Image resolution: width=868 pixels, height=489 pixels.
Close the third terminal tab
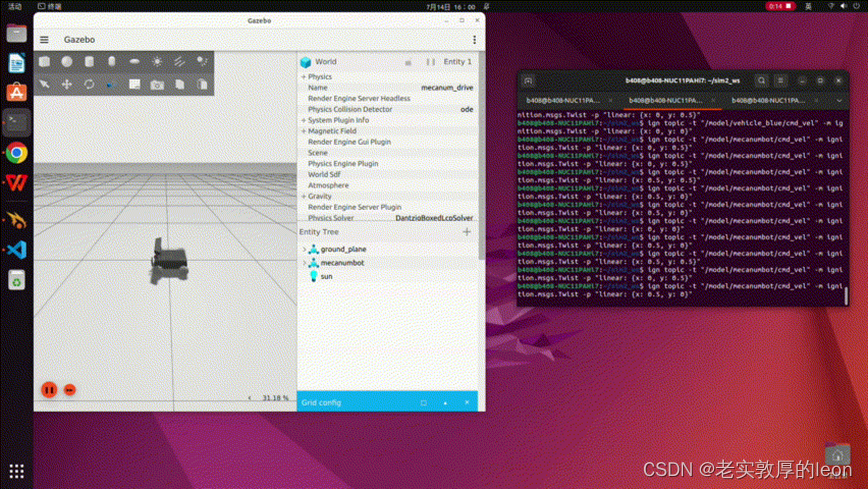coord(817,101)
